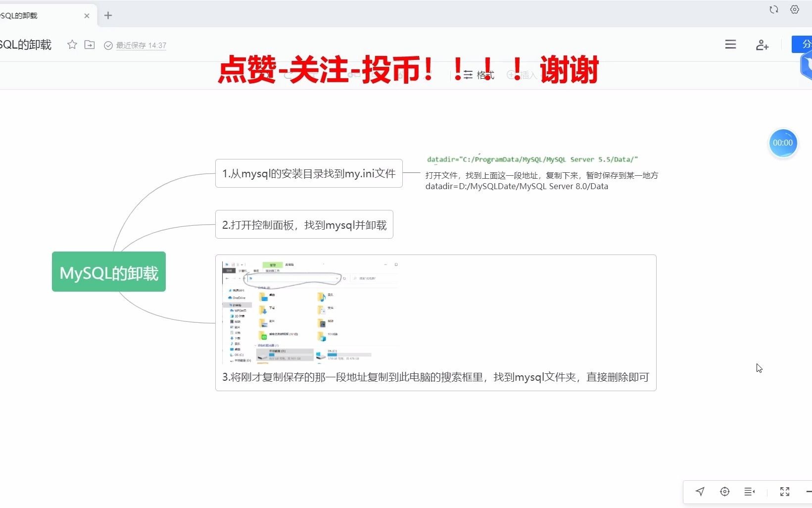Enter fullscreen mode via expand icon

[x=785, y=491]
